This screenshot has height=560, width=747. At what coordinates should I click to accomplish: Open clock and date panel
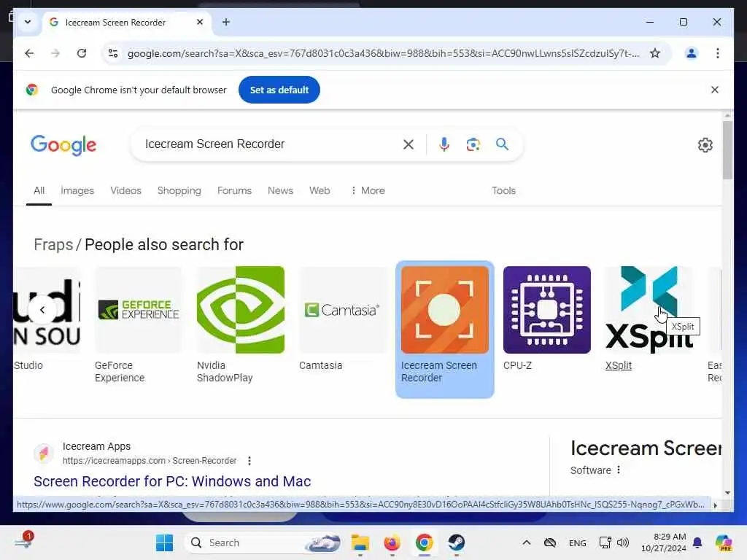tap(664, 542)
